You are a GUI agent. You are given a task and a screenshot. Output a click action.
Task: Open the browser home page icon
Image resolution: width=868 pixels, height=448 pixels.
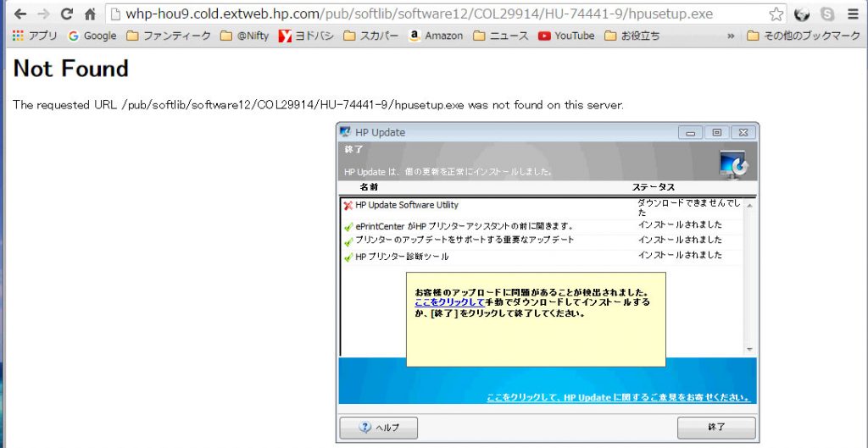pos(90,14)
